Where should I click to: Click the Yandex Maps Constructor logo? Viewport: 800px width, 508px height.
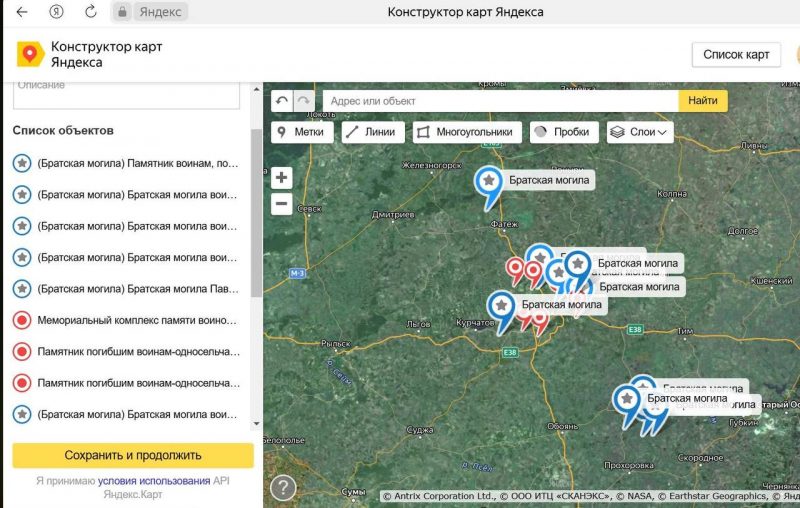(x=30, y=54)
